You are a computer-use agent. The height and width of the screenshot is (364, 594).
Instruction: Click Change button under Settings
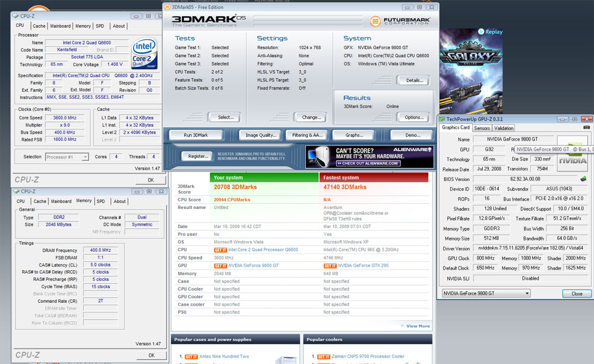311,118
